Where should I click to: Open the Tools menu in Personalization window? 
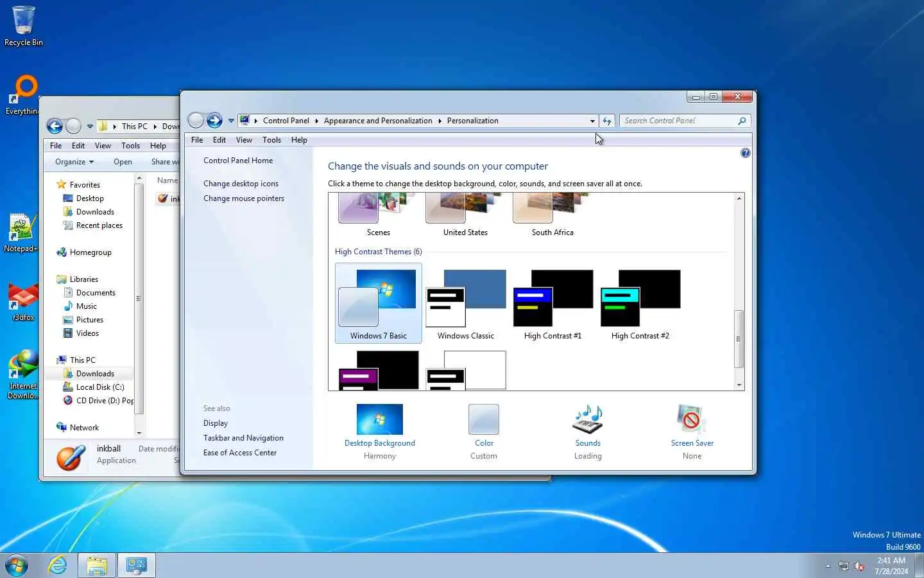point(271,140)
